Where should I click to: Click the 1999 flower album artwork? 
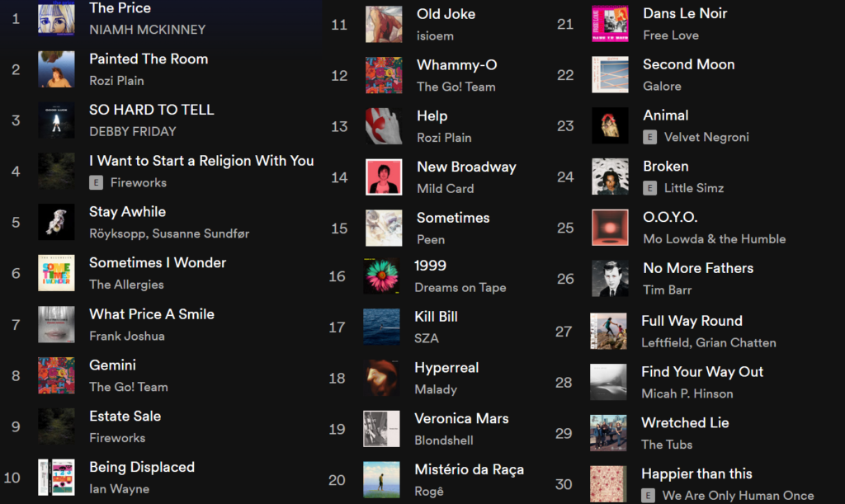381,276
